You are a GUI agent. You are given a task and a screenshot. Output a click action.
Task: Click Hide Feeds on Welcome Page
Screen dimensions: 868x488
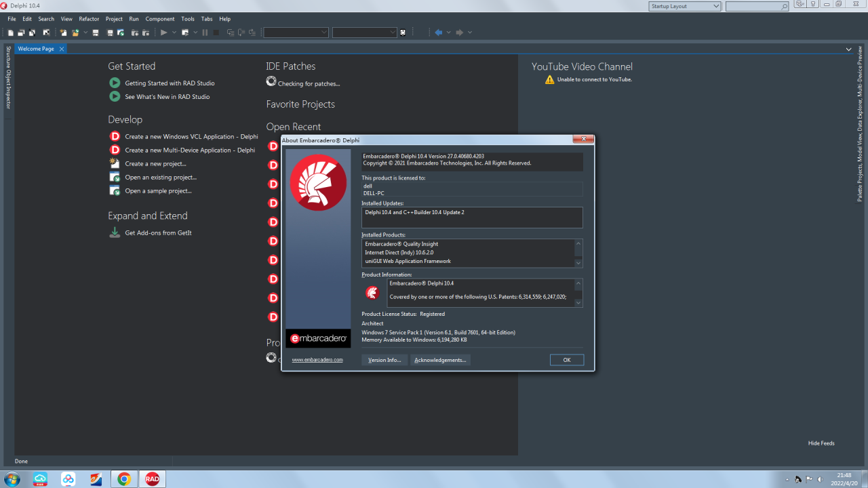821,443
